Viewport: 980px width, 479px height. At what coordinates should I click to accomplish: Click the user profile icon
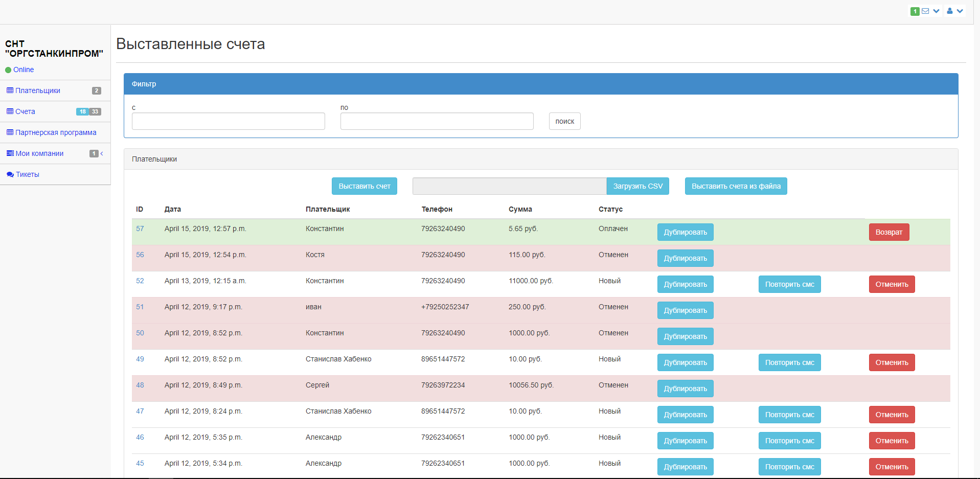[949, 11]
